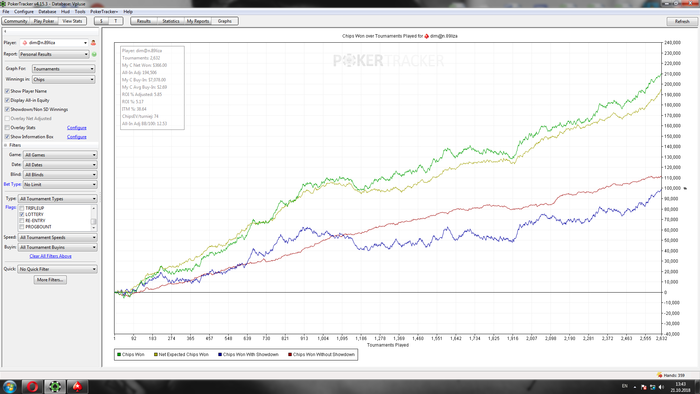Open network tray icon
Image resolution: width=700 pixels, height=394 pixels.
653,387
